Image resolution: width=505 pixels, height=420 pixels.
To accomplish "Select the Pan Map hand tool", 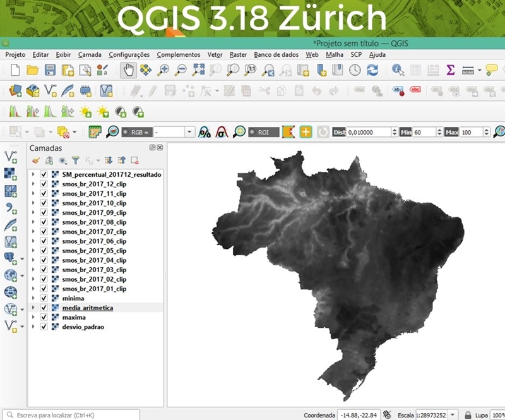I will [x=128, y=70].
